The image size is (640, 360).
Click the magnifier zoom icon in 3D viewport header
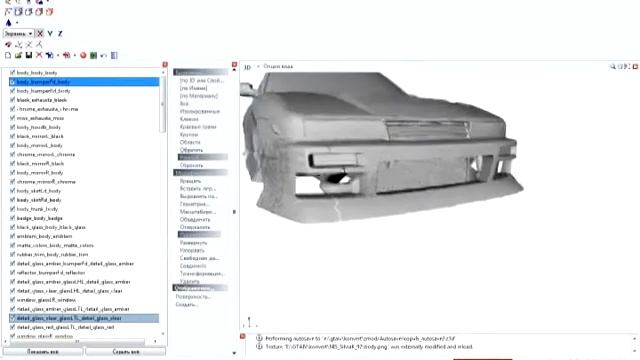612,66
